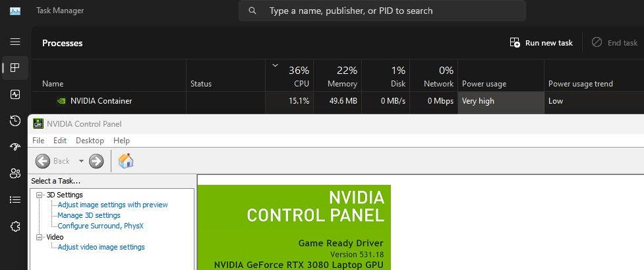Open the Services puzzle sidebar icon

coord(15,226)
